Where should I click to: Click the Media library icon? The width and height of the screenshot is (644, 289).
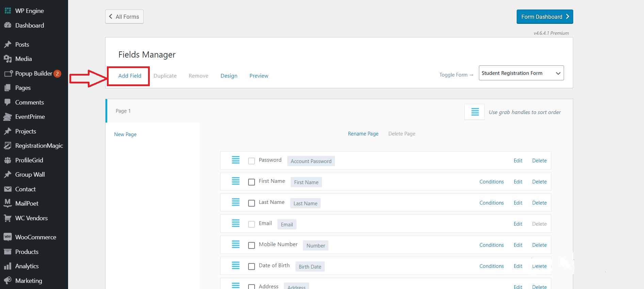point(7,59)
